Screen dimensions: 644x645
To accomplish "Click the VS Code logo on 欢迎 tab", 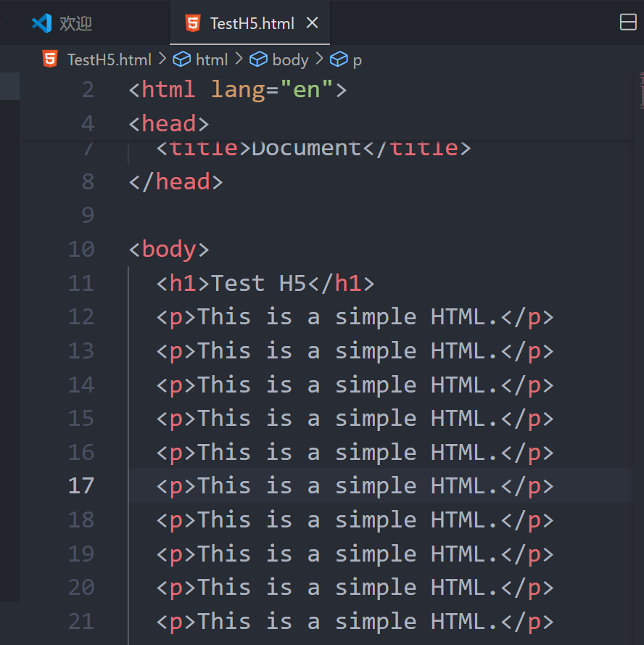I will [x=42, y=23].
